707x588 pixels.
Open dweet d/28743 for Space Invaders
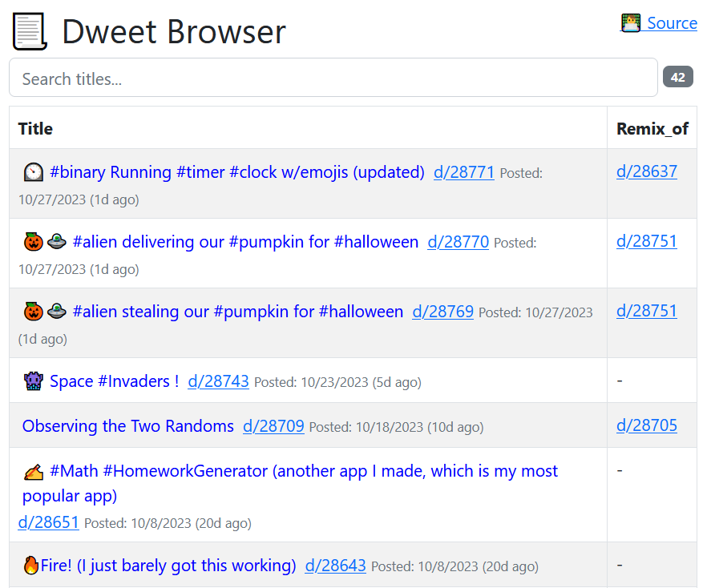(218, 381)
